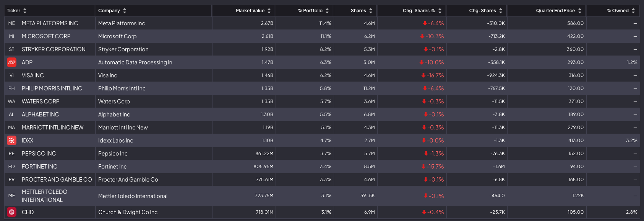
Task: Click market value 2.67B for Meta
Action: [267, 23]
